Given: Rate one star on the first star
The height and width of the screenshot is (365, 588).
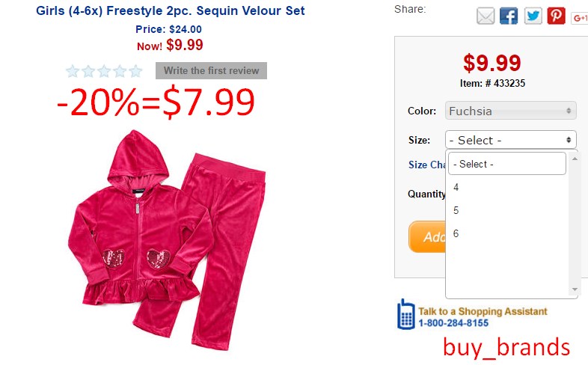Looking at the screenshot, I should 73,71.
